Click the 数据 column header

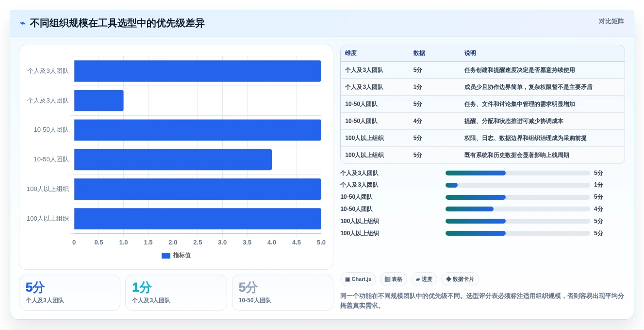(419, 53)
